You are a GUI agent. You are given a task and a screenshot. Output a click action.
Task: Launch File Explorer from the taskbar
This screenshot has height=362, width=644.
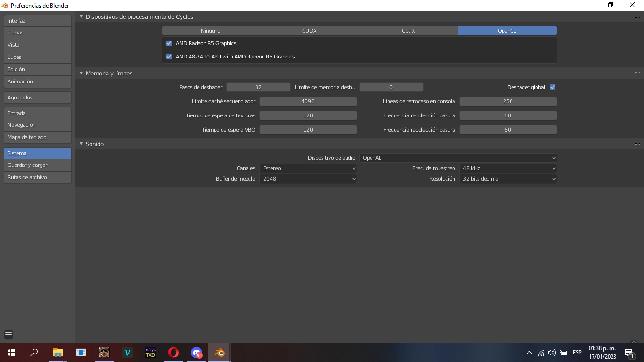coord(58,353)
